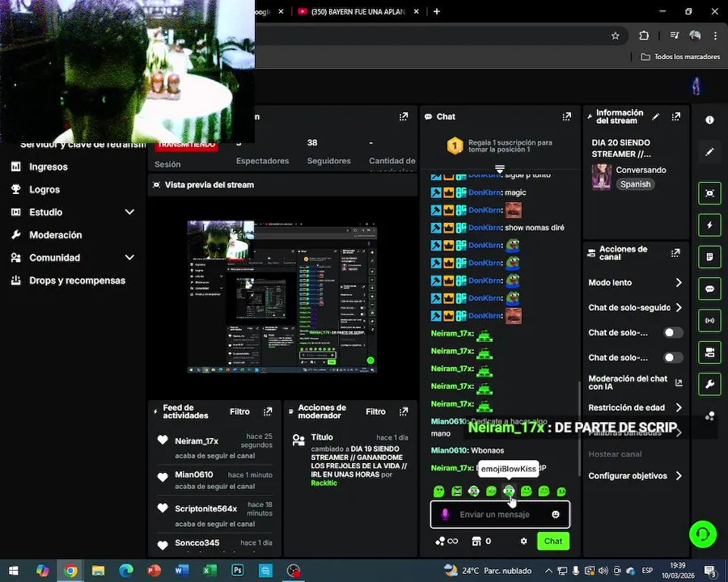Image resolution: width=728 pixels, height=582 pixels.
Task: Toggle the camera channel-actions icon in the sidebar
Action: [709, 352]
